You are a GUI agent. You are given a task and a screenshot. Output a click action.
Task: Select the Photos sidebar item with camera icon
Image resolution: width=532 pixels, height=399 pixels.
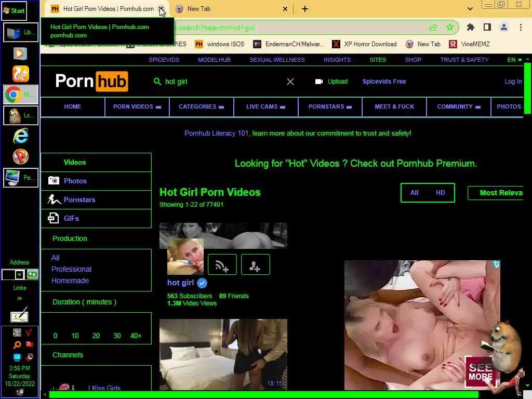point(96,181)
